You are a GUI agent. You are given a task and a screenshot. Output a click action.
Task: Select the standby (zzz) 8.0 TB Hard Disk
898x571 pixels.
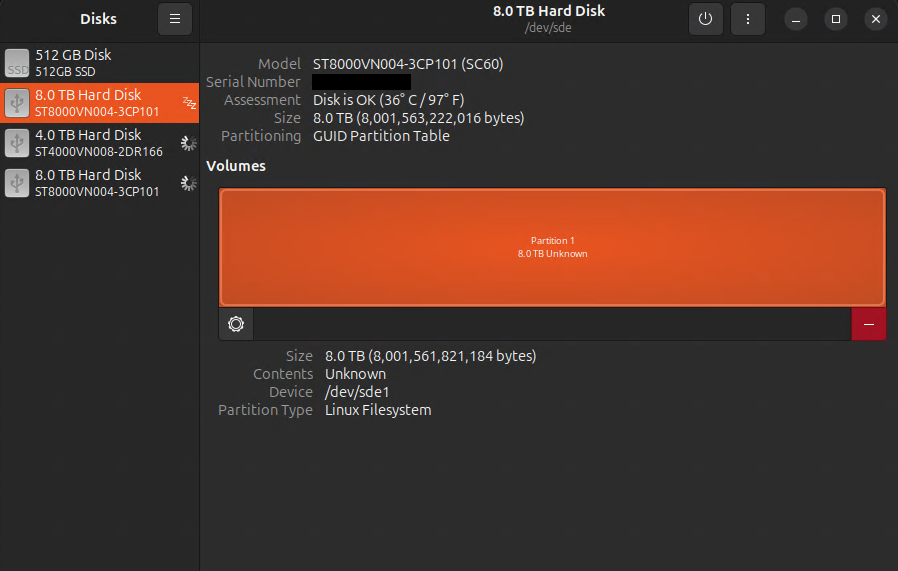100,103
